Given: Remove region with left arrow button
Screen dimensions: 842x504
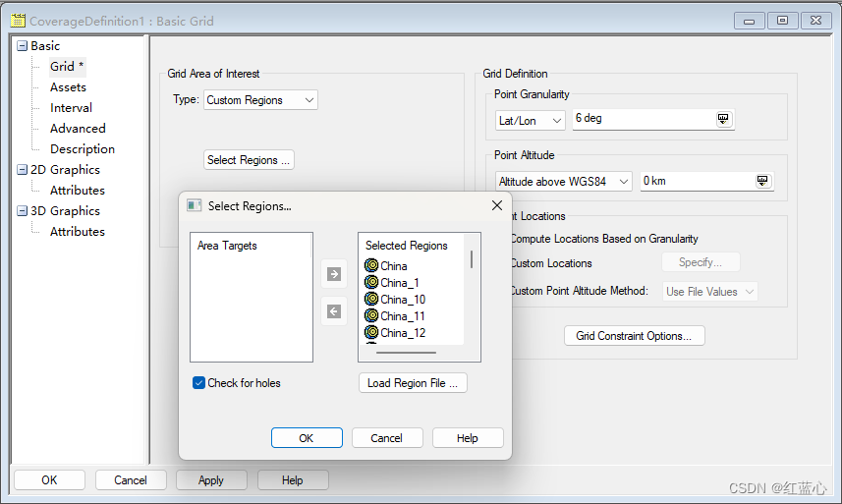Looking at the screenshot, I should pos(333,311).
